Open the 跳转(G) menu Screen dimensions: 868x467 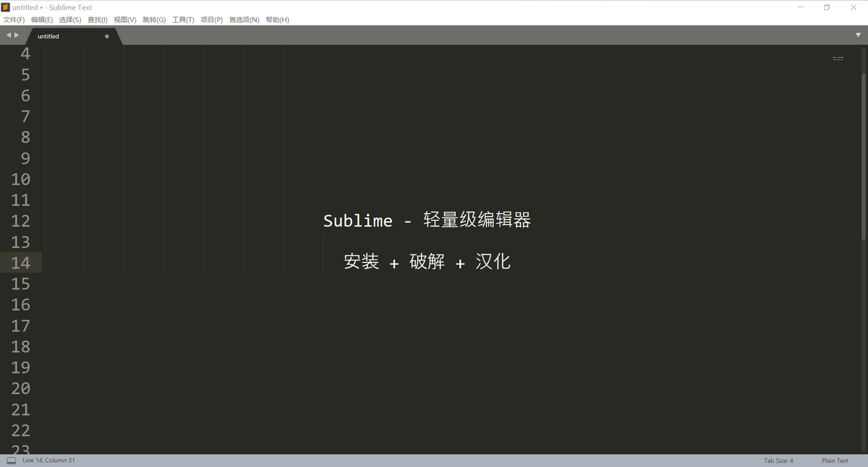pyautogui.click(x=154, y=20)
